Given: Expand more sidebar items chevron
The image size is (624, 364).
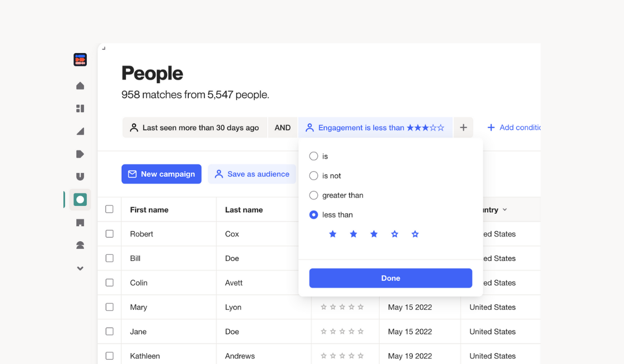Looking at the screenshot, I should (x=80, y=268).
